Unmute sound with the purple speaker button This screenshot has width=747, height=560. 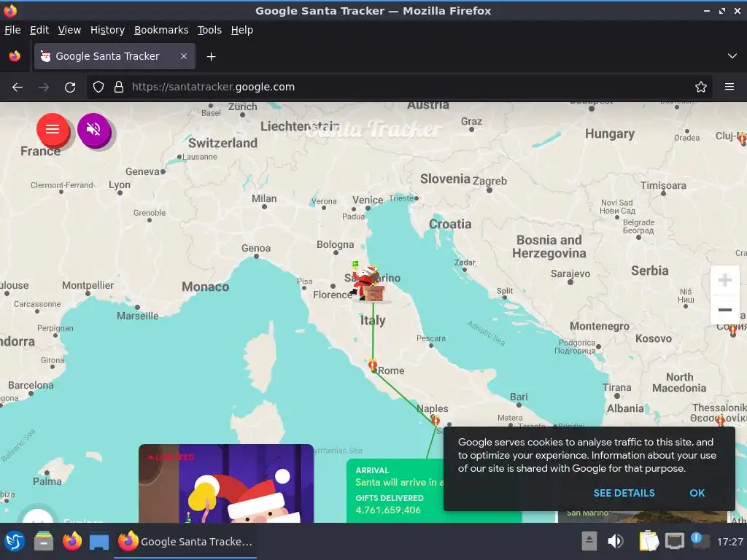[94, 129]
